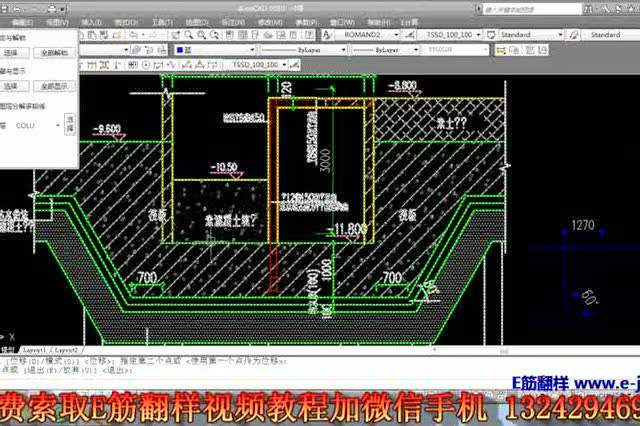The image size is (640, 426).
Task: Click the undo icon in quick access bar
Action: pos(16,9)
